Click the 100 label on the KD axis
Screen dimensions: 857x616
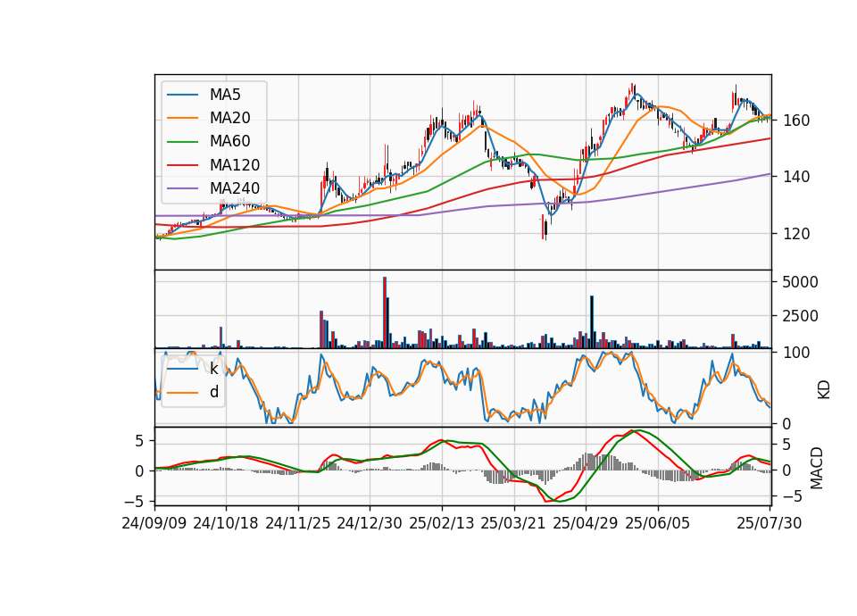pyautogui.click(x=796, y=353)
